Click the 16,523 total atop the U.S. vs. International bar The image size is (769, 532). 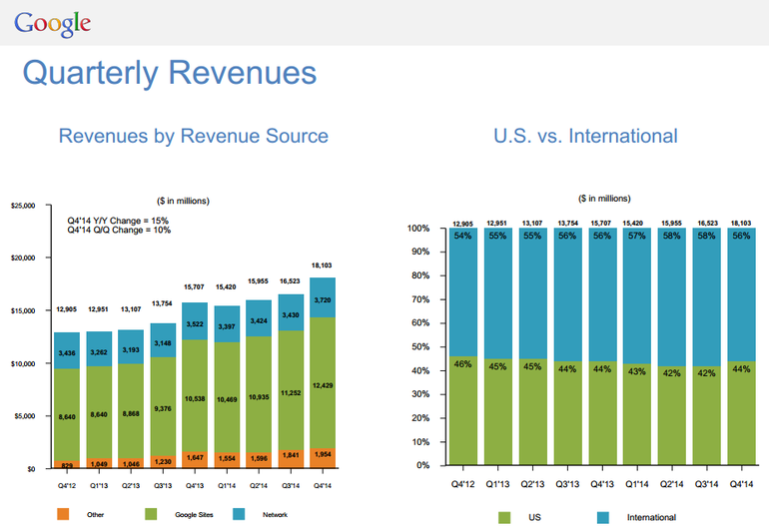(708, 224)
